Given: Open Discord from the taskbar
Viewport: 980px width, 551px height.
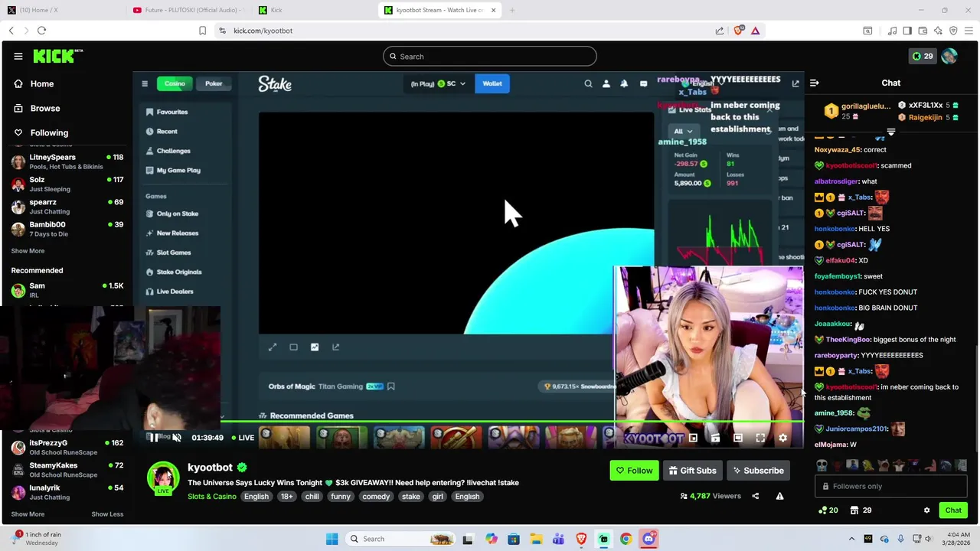Looking at the screenshot, I should [x=648, y=539].
